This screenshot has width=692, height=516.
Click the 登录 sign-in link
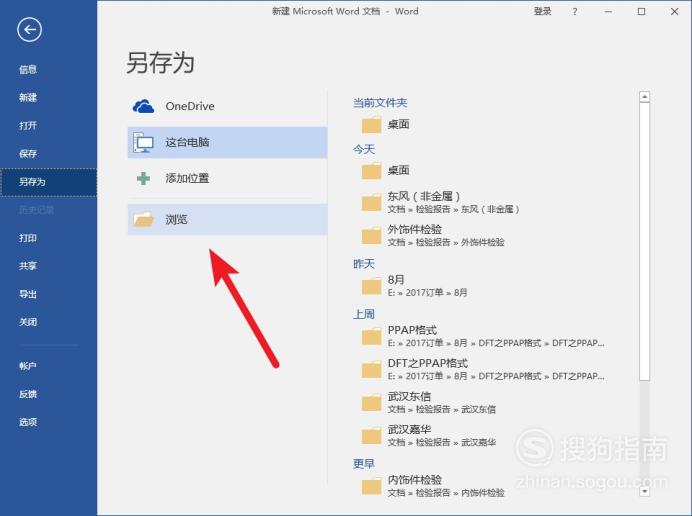click(x=542, y=11)
